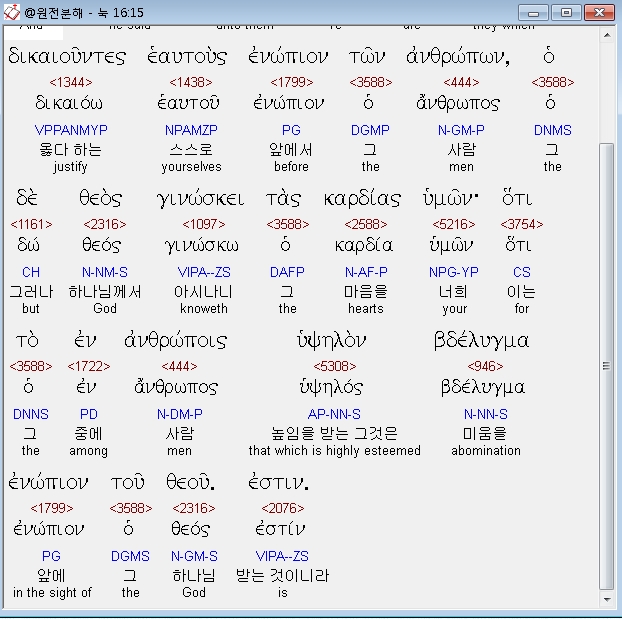The image size is (622, 619).
Task: Click the parsing code N-NM-S
Action: tap(105, 272)
